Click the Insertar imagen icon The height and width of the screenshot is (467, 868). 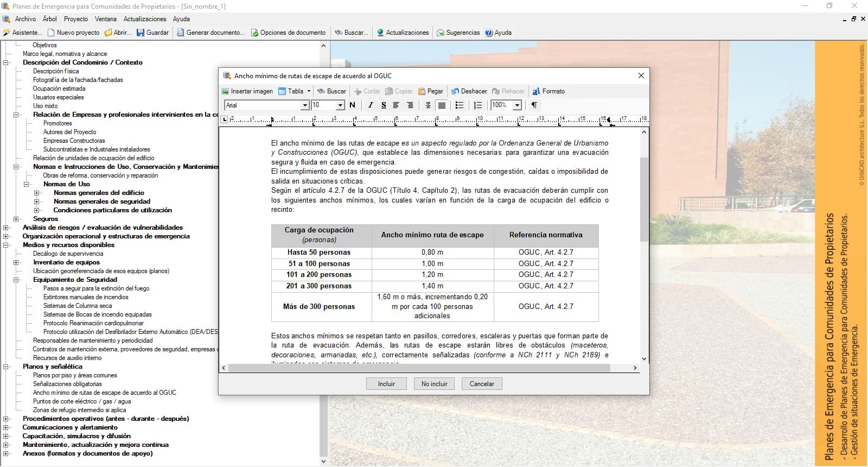point(226,91)
